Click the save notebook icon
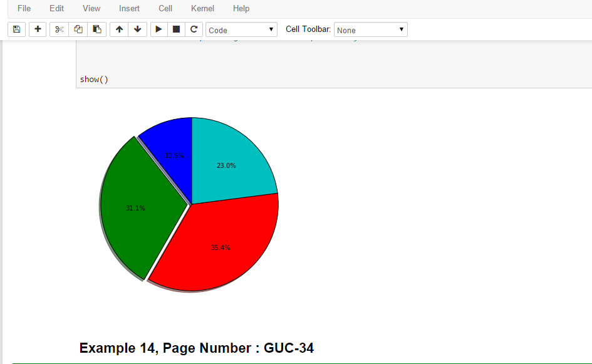Viewport: 592px width, 364px height. 16,29
